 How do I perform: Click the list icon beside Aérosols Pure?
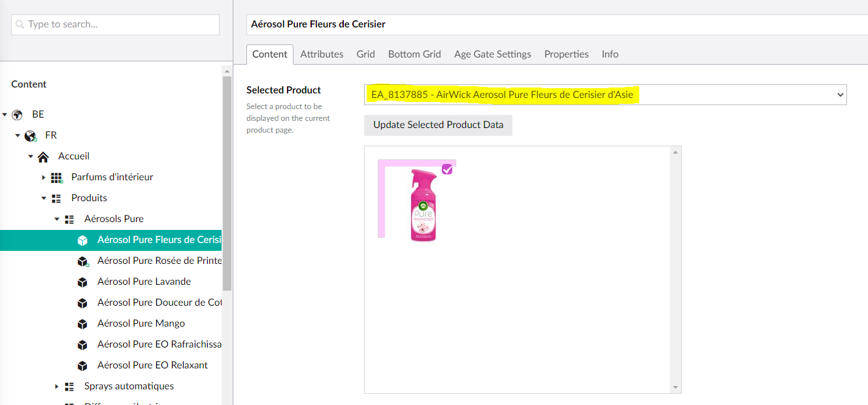69,219
